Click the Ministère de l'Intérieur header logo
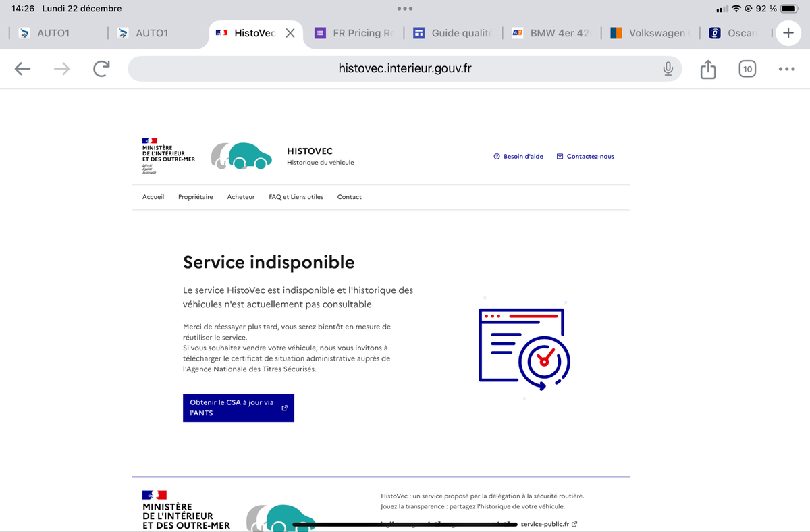810x532 pixels. click(168, 157)
